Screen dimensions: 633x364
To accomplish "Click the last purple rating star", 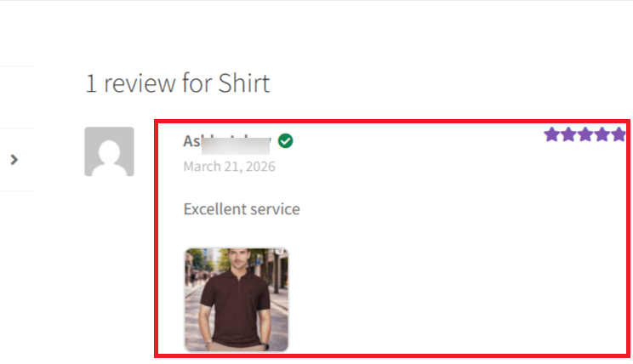I will (619, 134).
